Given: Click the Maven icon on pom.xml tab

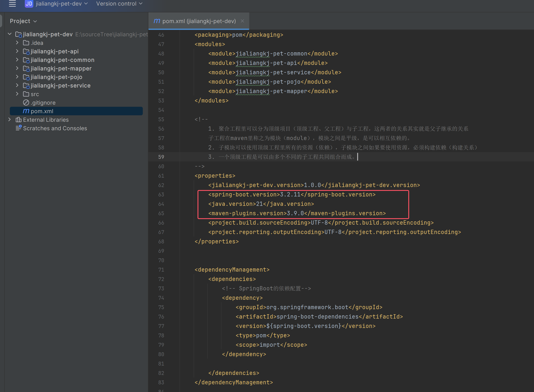Looking at the screenshot, I should point(157,21).
